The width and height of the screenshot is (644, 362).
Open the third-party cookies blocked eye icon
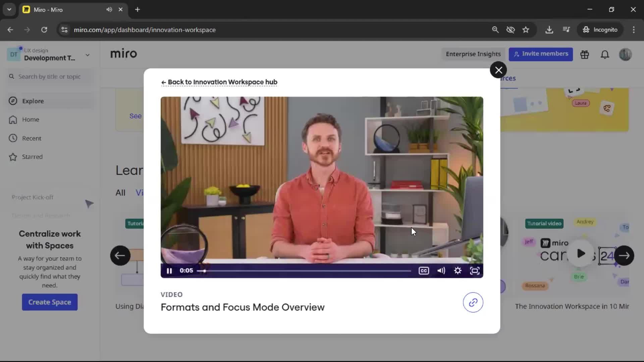pos(511,30)
